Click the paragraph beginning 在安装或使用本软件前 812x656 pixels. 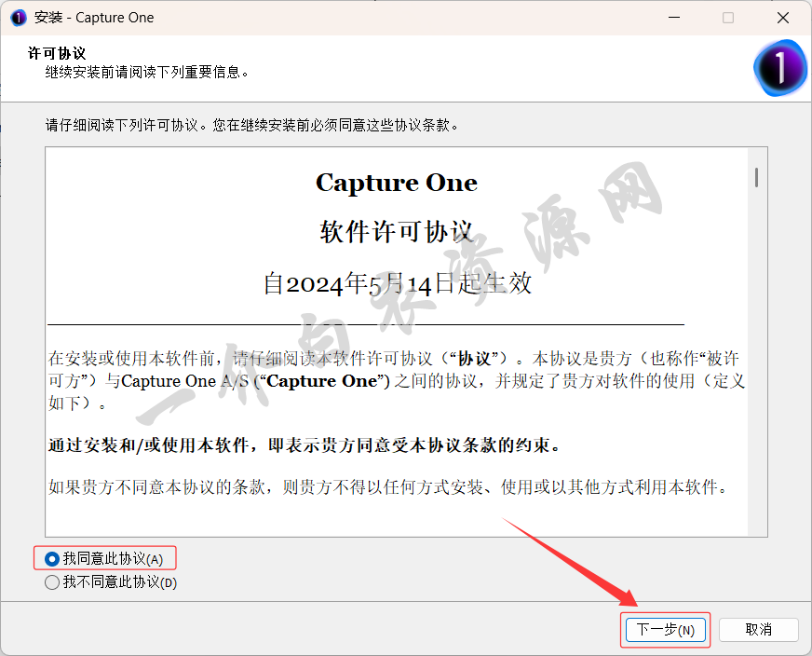(x=397, y=381)
